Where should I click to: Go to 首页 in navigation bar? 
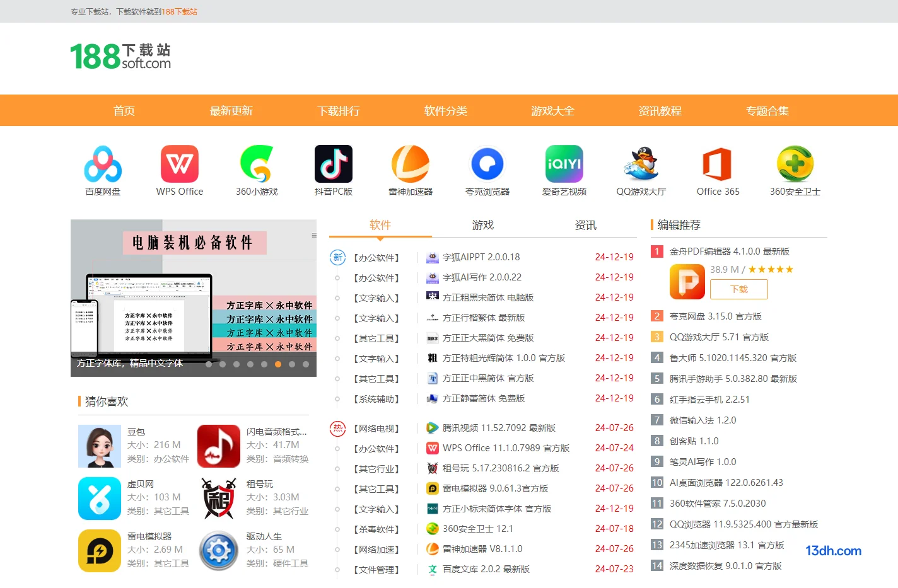pos(124,111)
